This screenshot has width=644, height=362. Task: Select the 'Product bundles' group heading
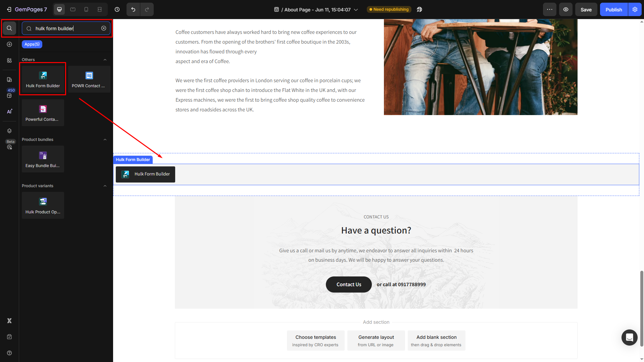38,140
